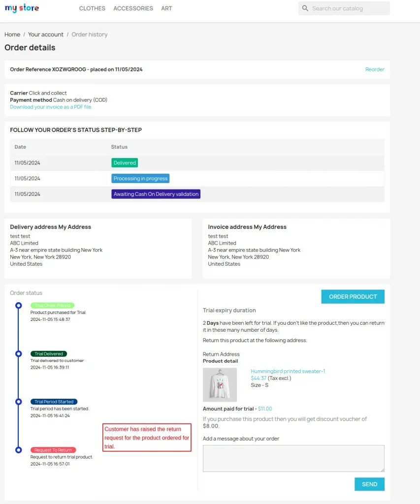Click the search magnifier icon
Viewport: 420px width, 504px height.
(305, 8)
